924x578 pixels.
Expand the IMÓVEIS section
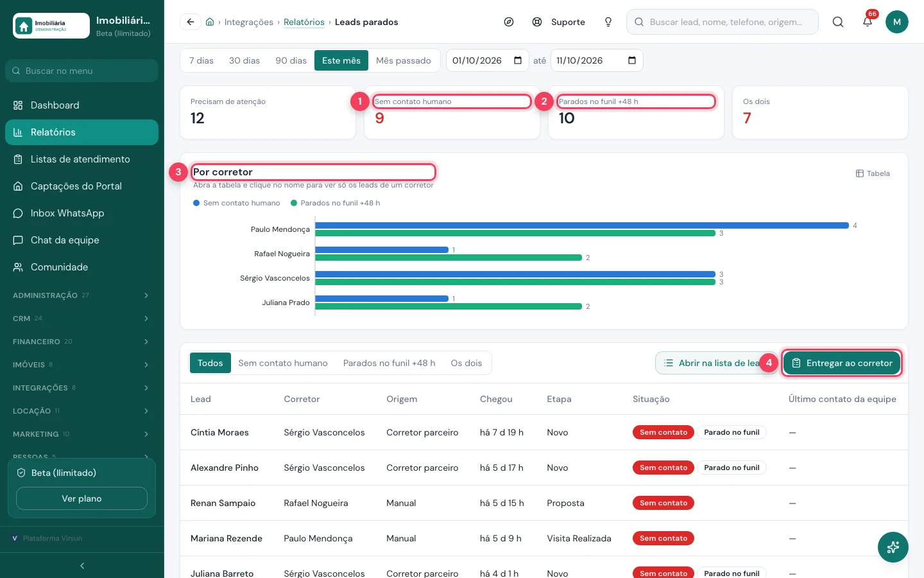coord(82,365)
